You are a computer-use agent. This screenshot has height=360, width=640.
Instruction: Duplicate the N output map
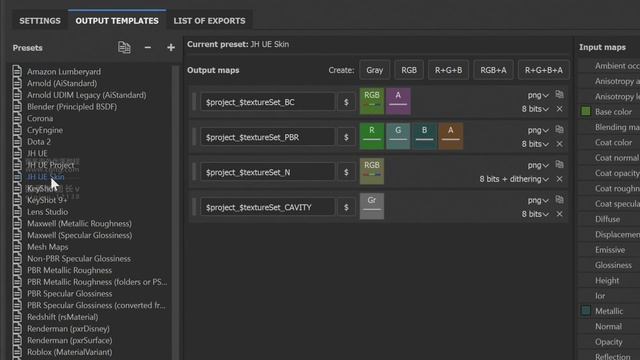pos(559,165)
